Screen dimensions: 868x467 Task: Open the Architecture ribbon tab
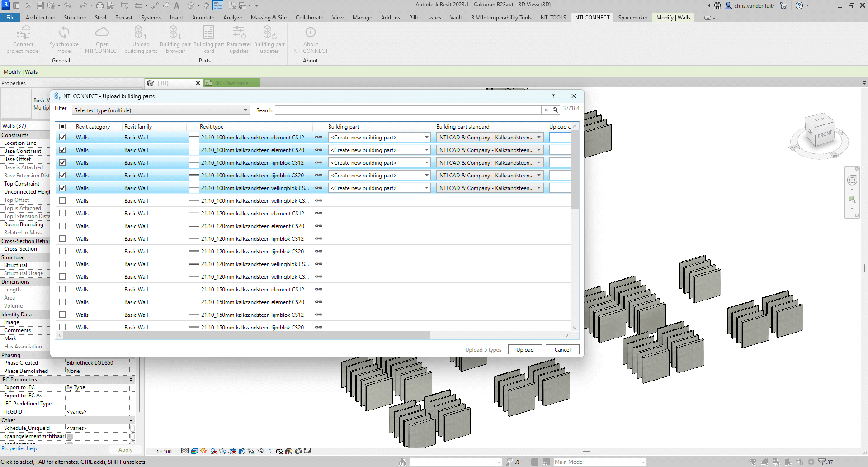40,18
